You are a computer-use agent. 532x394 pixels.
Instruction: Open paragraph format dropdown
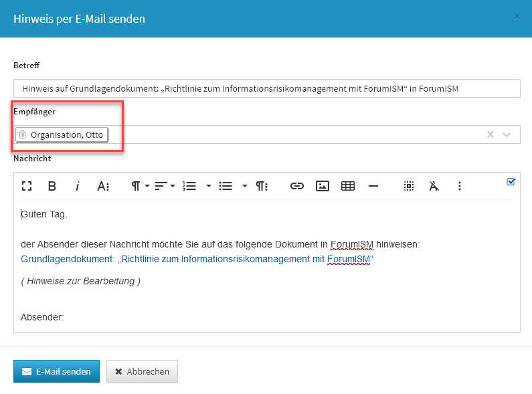click(139, 186)
